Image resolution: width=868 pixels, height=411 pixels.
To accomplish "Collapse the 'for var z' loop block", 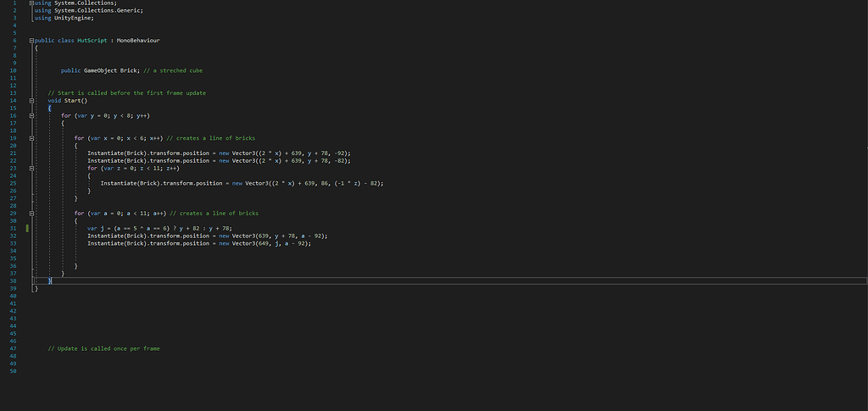I will (x=31, y=168).
